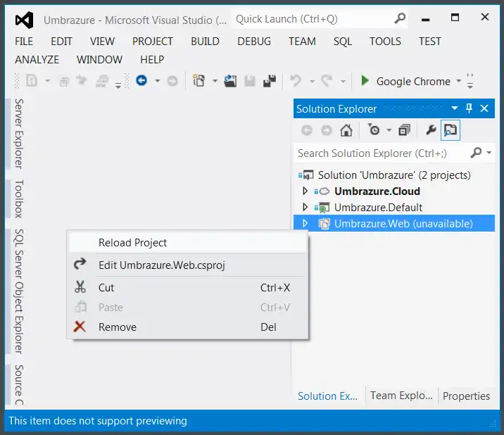Toggle the Preview Selected Items button
504x435 pixels.
coord(451,130)
